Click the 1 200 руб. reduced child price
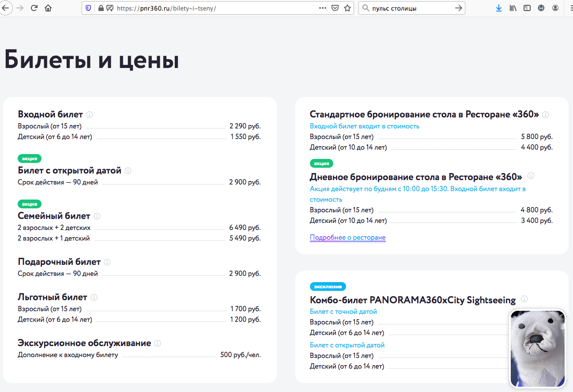The height and width of the screenshot is (392, 573). [x=246, y=320]
